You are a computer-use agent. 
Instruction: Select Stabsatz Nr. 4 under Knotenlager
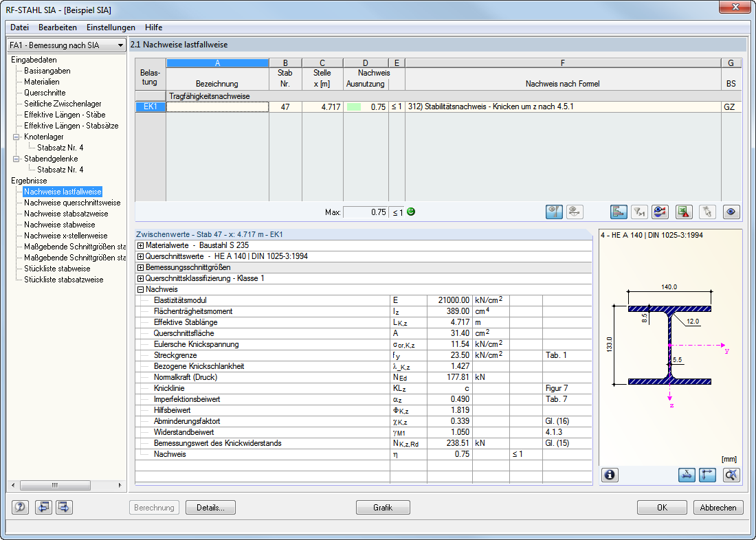pos(60,148)
